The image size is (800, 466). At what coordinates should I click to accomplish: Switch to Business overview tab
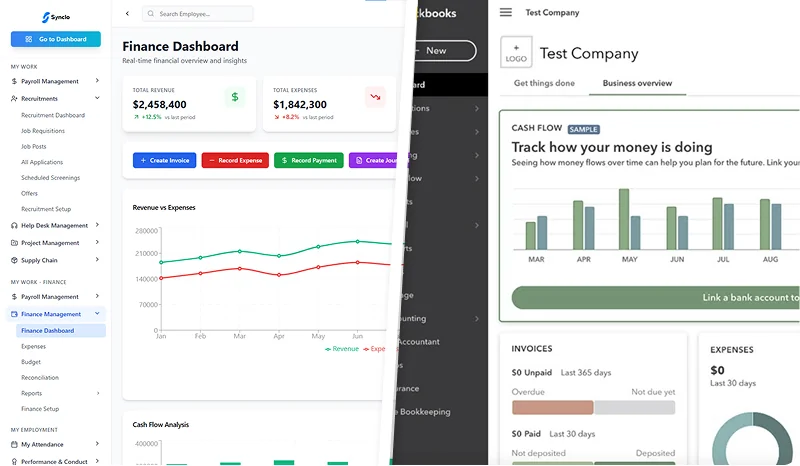(x=637, y=83)
